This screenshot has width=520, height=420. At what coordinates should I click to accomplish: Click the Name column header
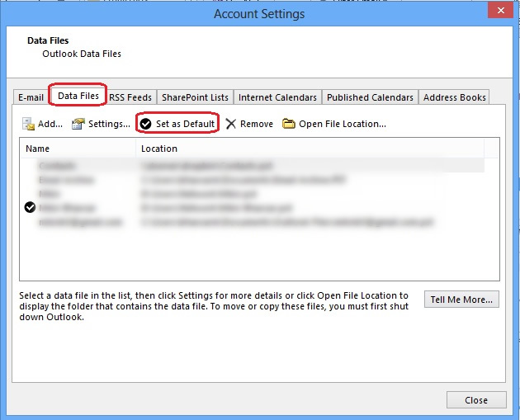[78, 149]
